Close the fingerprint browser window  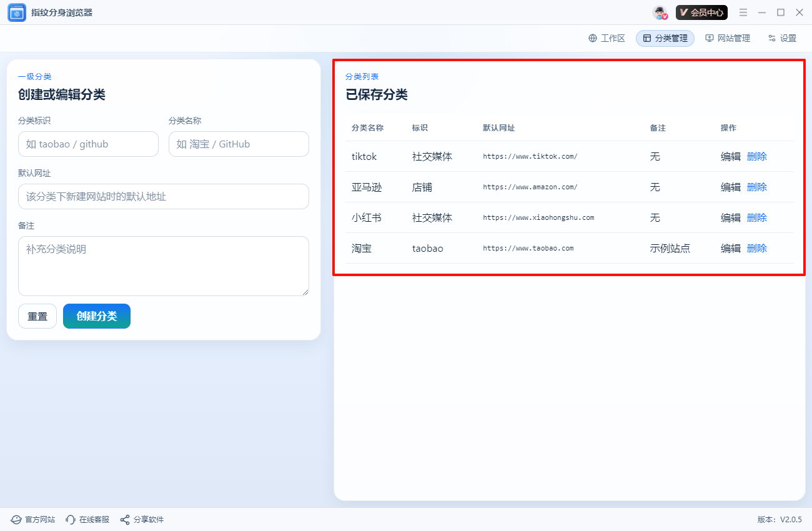(x=800, y=12)
